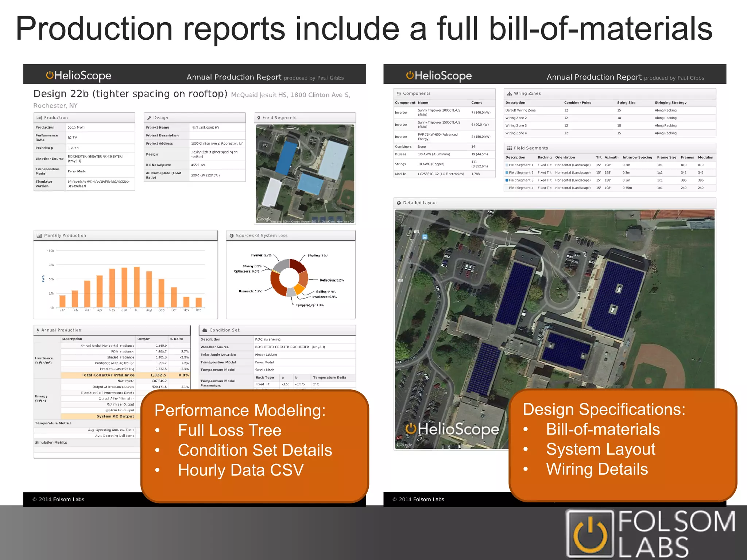This screenshot has width=747, height=560.
Task: Click the map pin icon beside Field Segments
Action: (x=259, y=118)
